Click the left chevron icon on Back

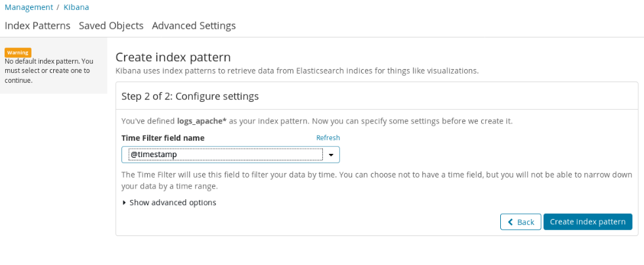point(510,222)
